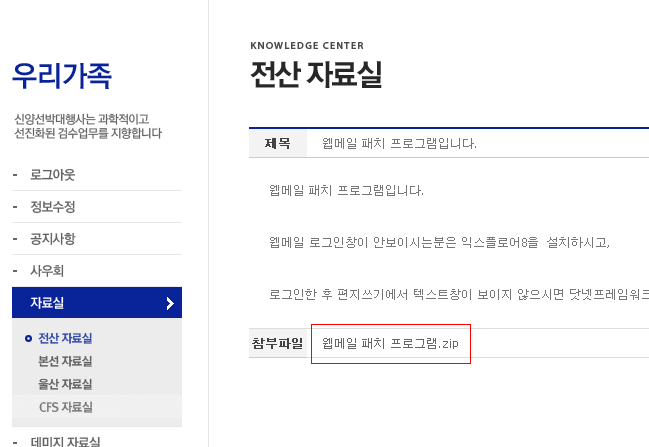Select 전산 자료실 submenu
The image size is (649, 447).
[65, 338]
